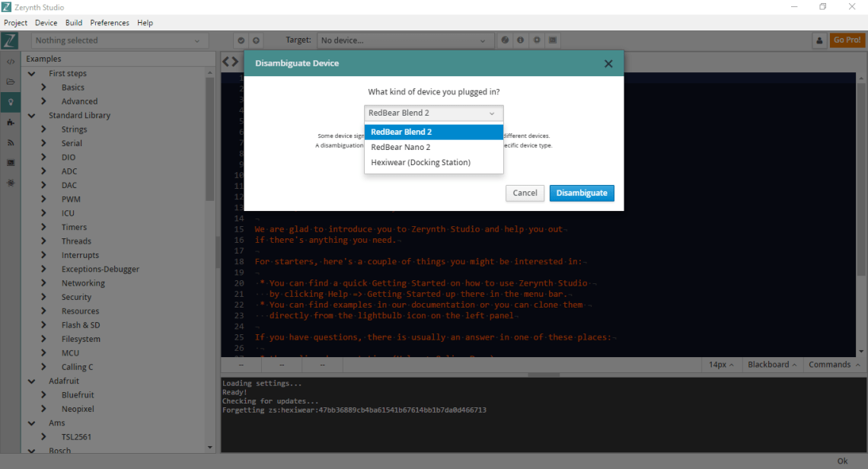
Task: Collapse the Standard Library tree node
Action: pyautogui.click(x=31, y=115)
